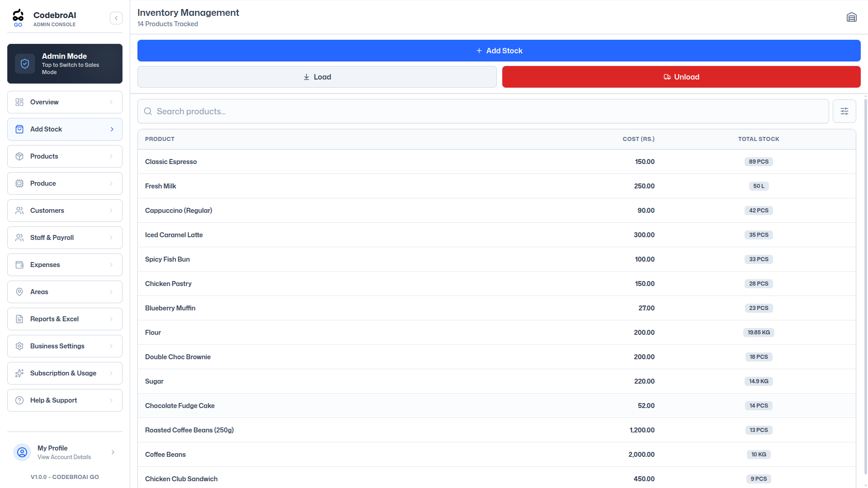
Task: Expand the My Profile chevron arrow
Action: 113,452
